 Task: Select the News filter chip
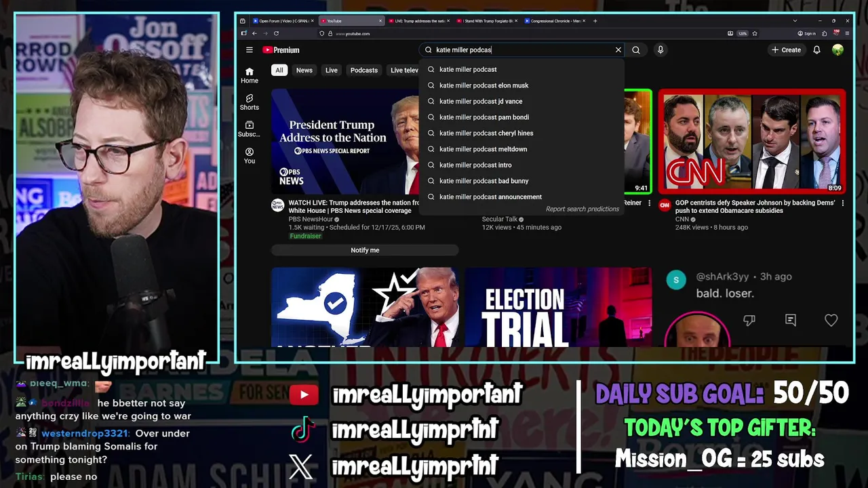coord(304,70)
